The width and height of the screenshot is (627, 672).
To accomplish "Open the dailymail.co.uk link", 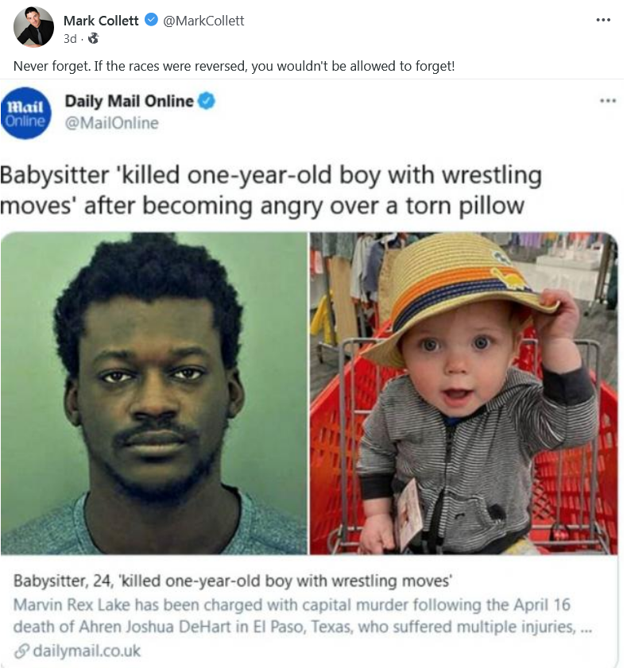I will tap(87, 651).
